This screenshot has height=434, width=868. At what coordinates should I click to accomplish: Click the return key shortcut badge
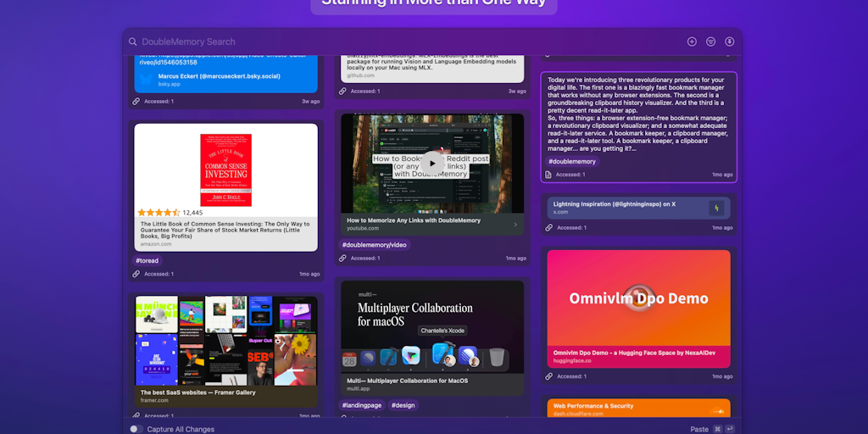730,428
